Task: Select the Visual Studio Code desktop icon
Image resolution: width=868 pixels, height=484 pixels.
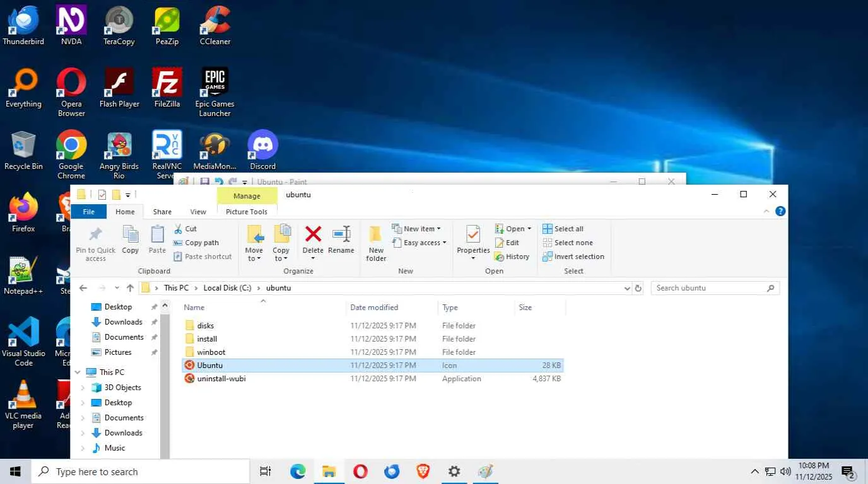Action: 23,342
